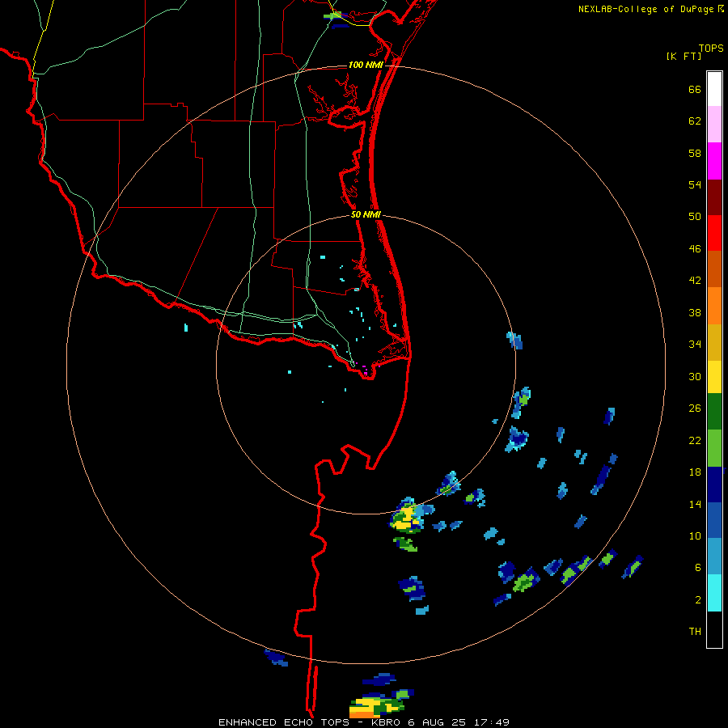
Task: Click the 2 legend value
Action: (x=698, y=600)
